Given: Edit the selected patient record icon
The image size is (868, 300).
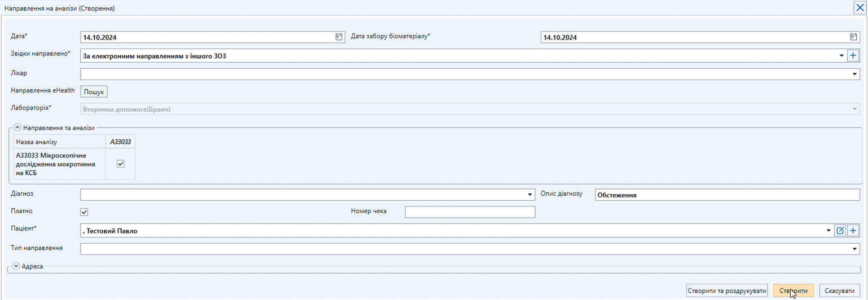Looking at the screenshot, I should click(840, 231).
